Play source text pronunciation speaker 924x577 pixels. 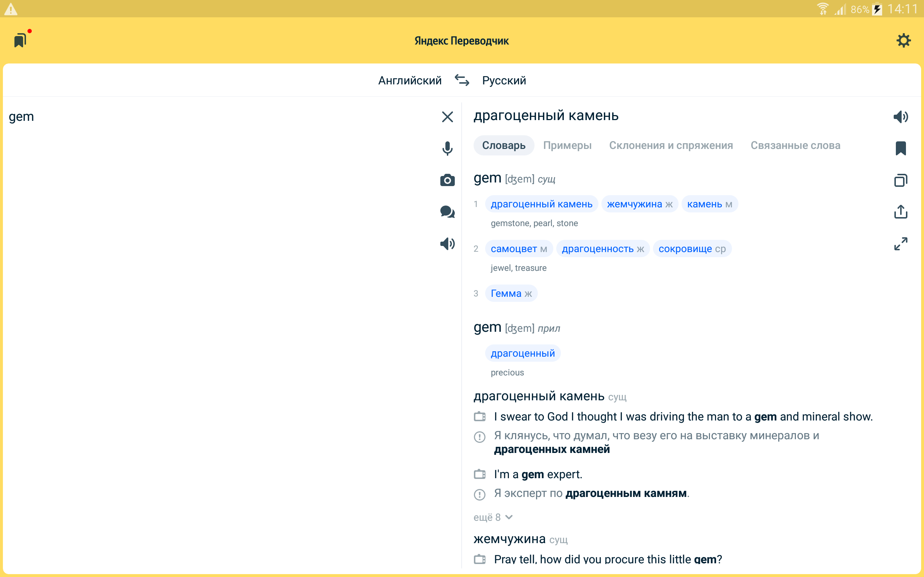(447, 243)
